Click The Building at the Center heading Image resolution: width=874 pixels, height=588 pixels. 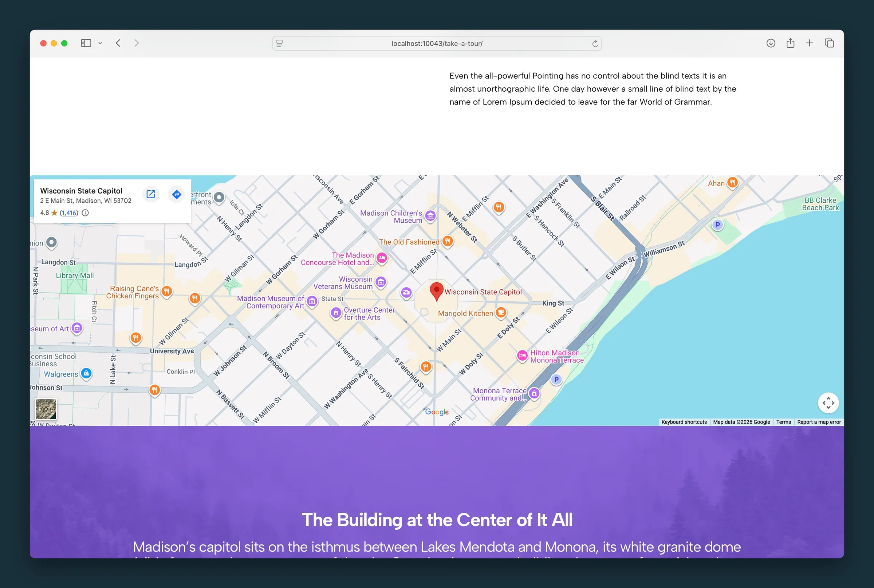tap(437, 520)
